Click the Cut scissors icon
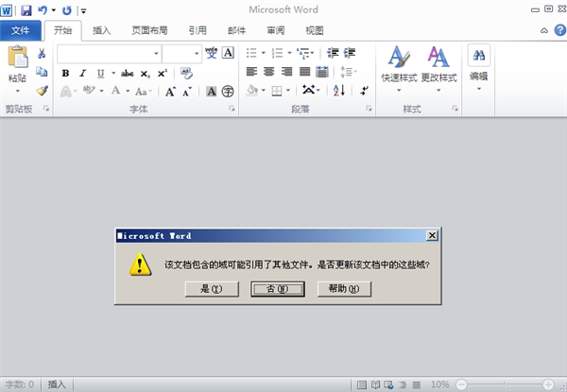Viewport: 567px width, 392px height. click(42, 54)
